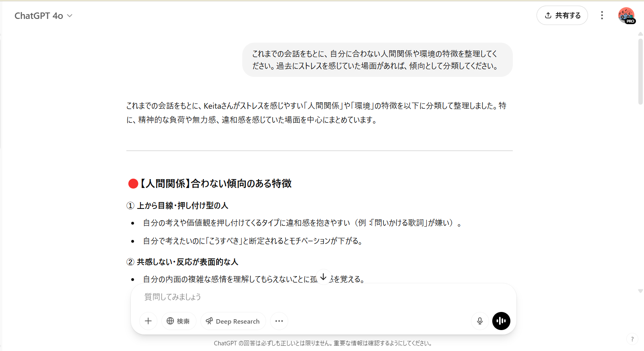
Task: Enable the Deep Research tool
Action: (233, 321)
